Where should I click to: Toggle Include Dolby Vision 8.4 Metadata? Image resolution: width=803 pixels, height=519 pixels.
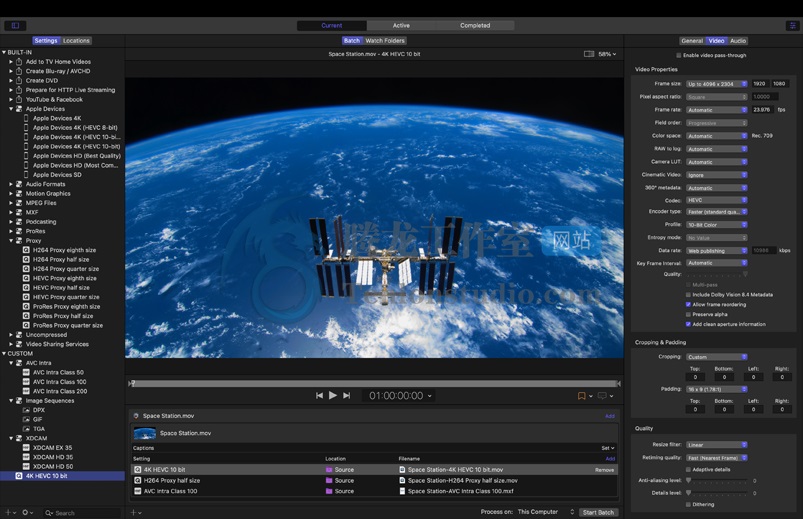(688, 295)
